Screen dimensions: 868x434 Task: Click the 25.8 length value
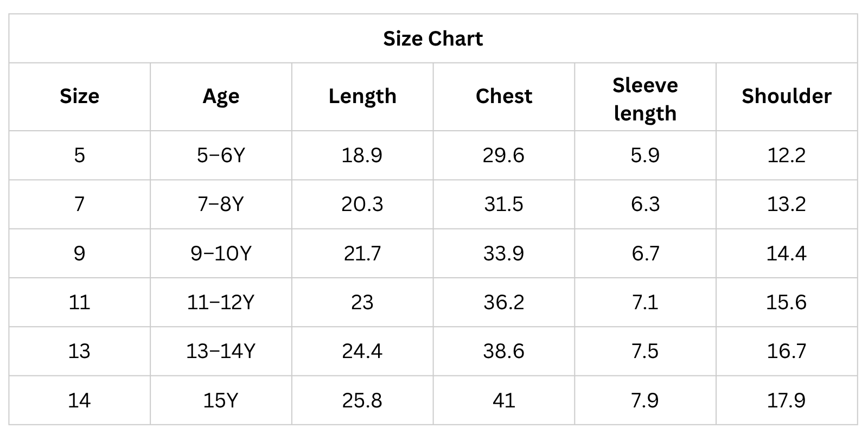click(x=362, y=400)
